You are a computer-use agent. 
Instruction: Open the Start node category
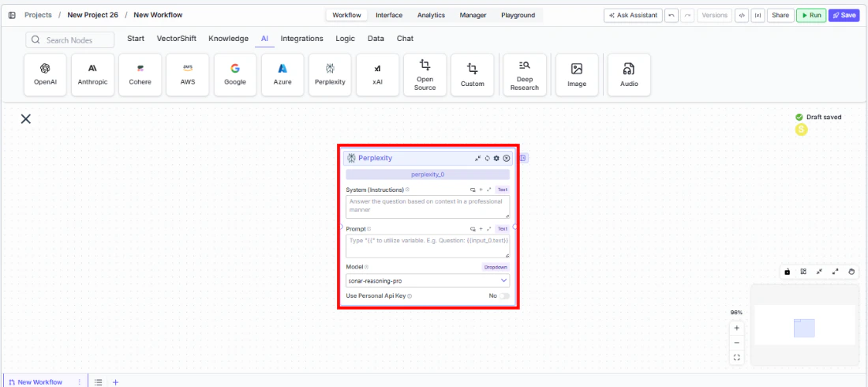click(136, 39)
